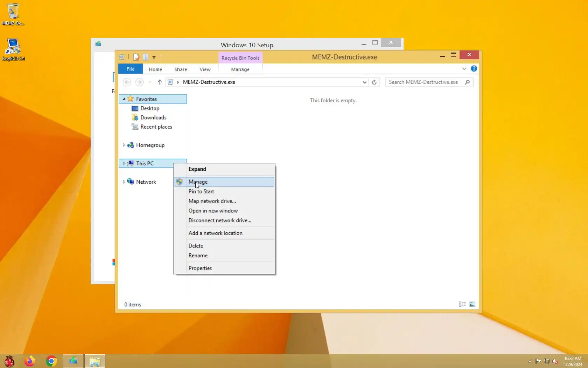588x368 pixels.
Task: Go up one level with Up arrow
Action: click(x=160, y=82)
